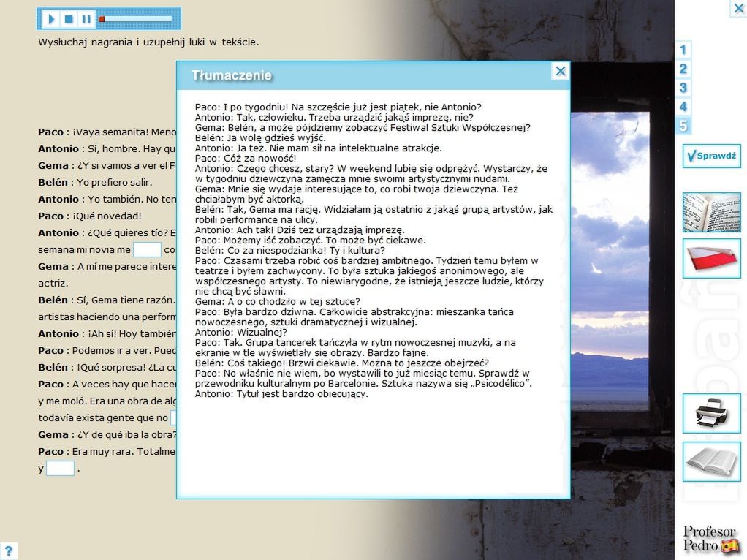Viewport: 747px width, 560px height.
Task: Click translation line 'Paco: Cóż za nowość!'
Action: [246, 158]
